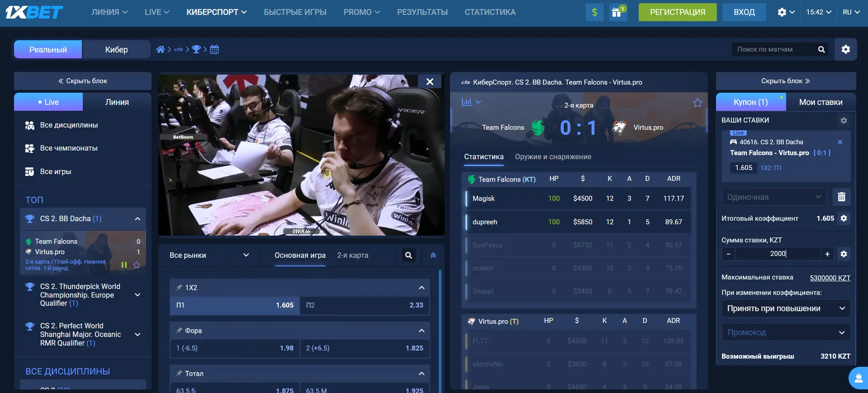Expand CS 2. Perfect World Shanghai Major
The image size is (868, 393).
[138, 334]
